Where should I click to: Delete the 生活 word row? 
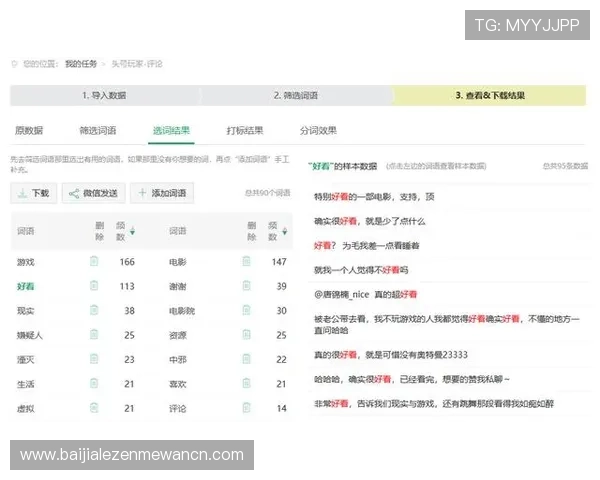tap(94, 384)
